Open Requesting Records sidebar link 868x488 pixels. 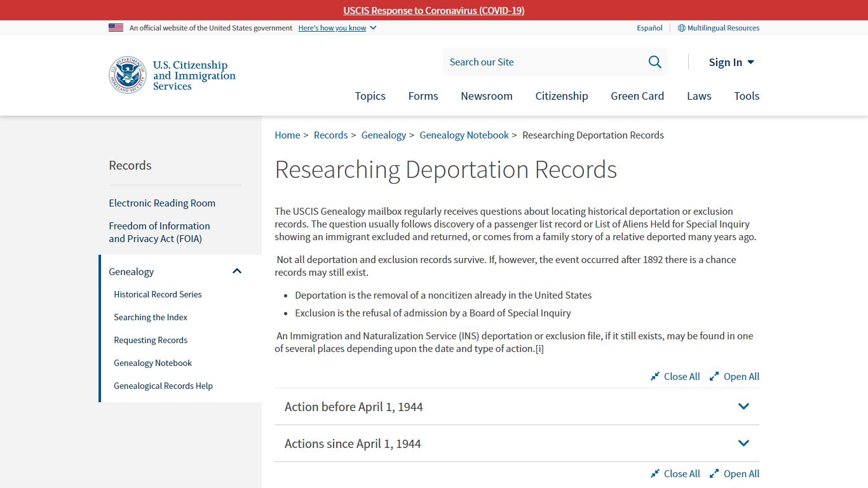pos(151,341)
